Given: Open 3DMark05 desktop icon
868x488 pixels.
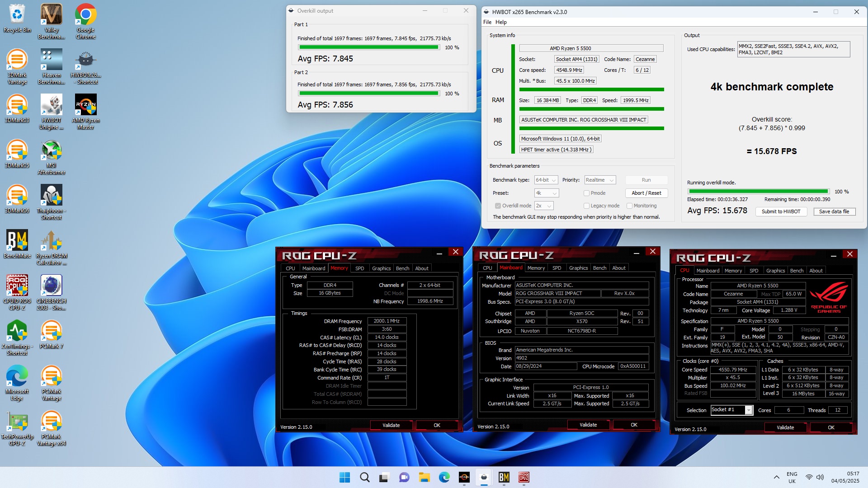Looking at the screenshot, I should 17,154.
